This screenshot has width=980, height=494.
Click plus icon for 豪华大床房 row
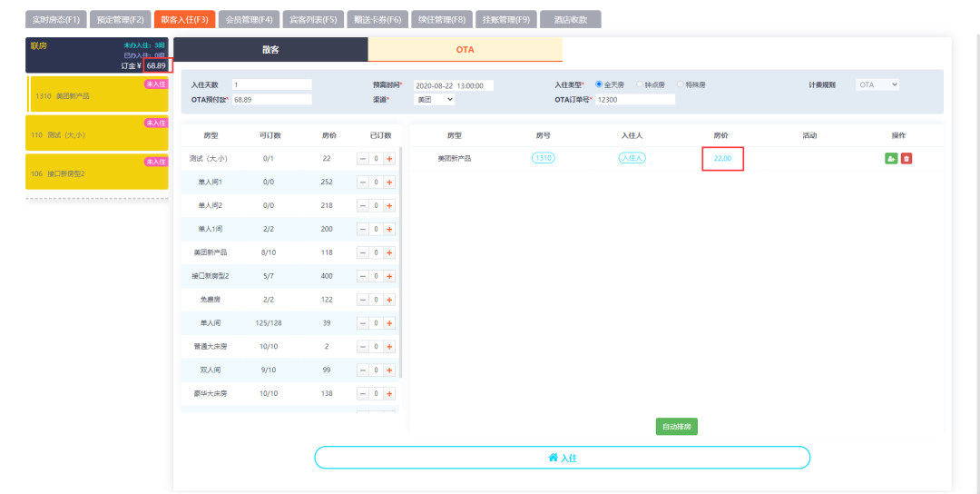(x=389, y=394)
